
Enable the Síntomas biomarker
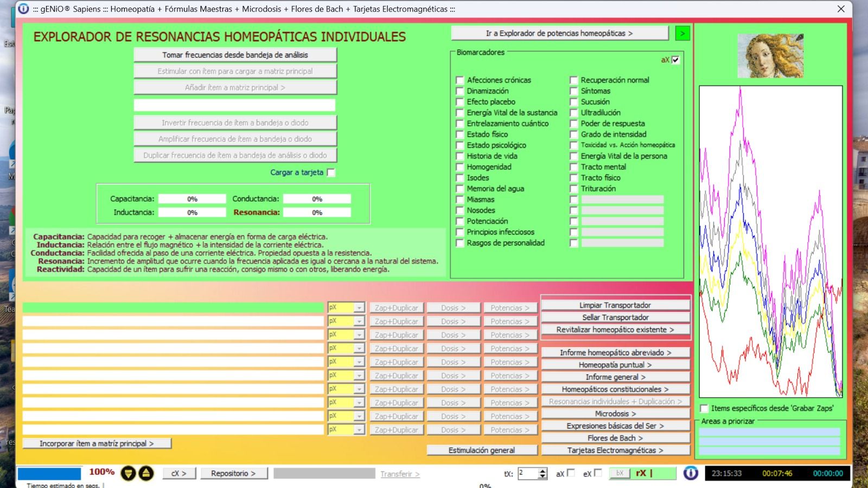pyautogui.click(x=573, y=91)
